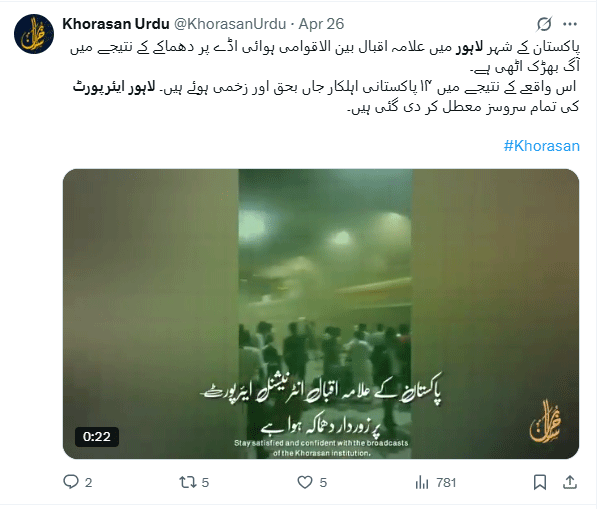Open the Khorasan Urdu profile avatar
This screenshot has height=509, width=600.
[34, 34]
